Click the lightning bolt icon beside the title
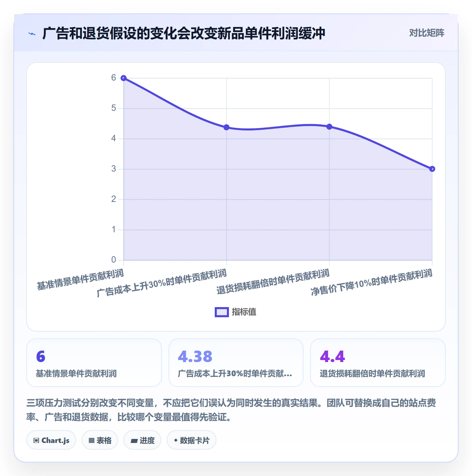The height and width of the screenshot is (476, 472). coord(32,34)
